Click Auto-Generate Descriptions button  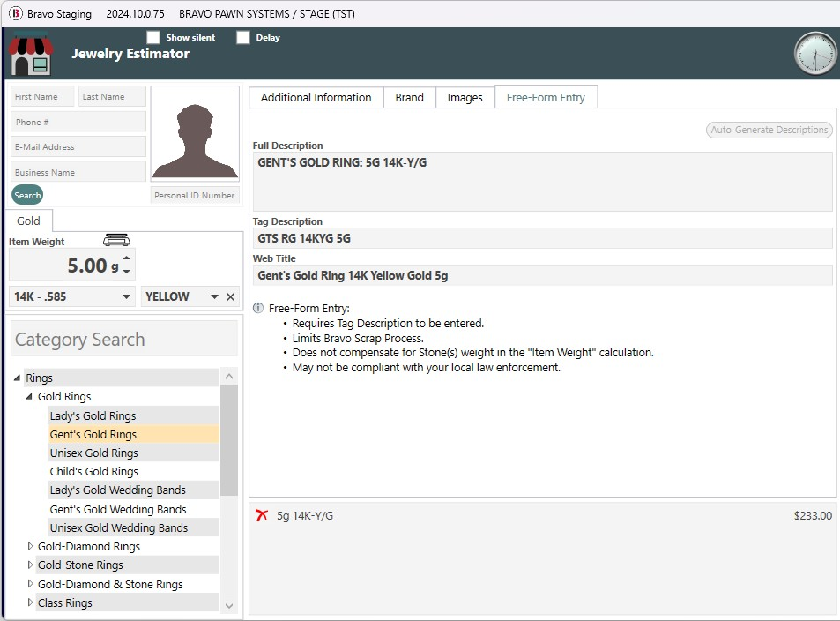click(x=769, y=130)
